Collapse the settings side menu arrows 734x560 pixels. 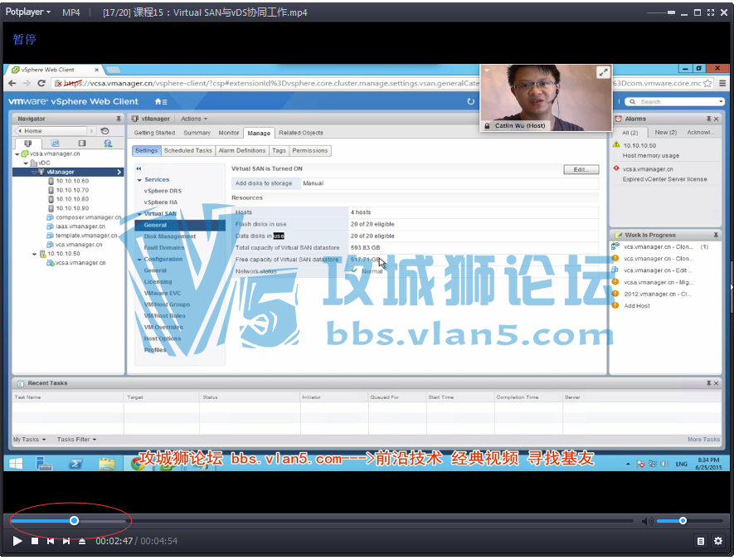pos(139,168)
